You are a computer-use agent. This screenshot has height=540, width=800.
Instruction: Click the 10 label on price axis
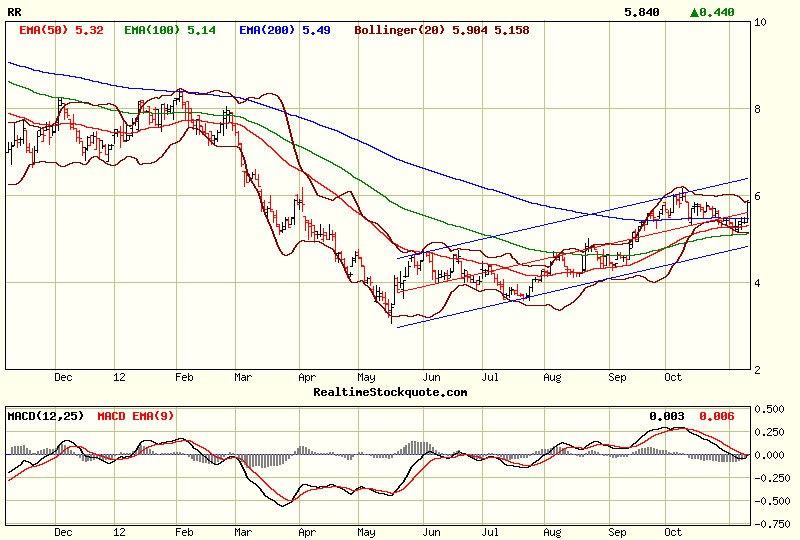[x=761, y=22]
